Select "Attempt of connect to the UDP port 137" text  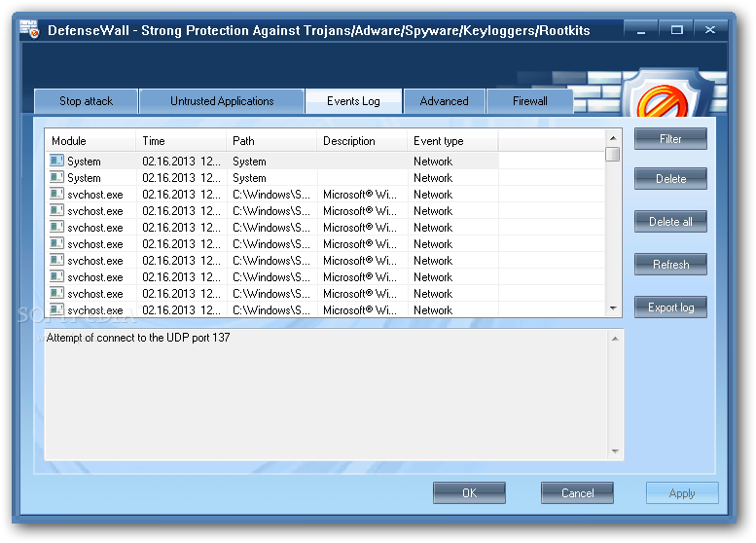[x=138, y=338]
